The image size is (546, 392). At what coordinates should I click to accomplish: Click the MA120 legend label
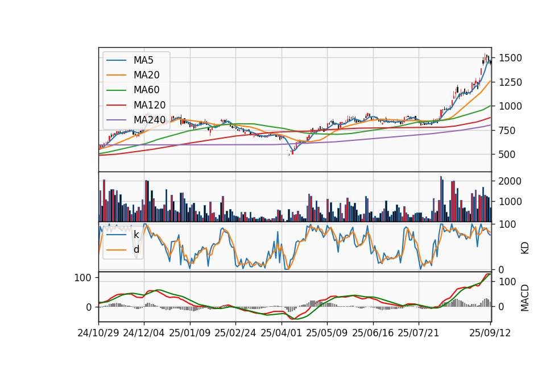[150, 105]
